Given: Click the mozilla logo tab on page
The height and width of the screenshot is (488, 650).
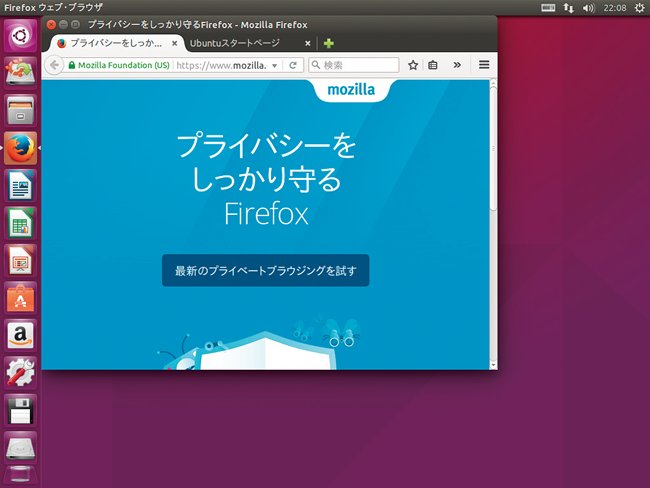Looking at the screenshot, I should coord(352,90).
